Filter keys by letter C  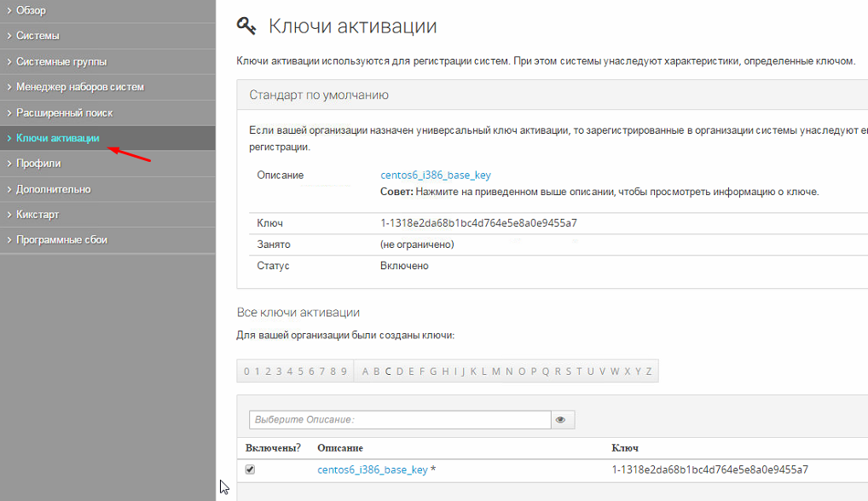click(x=388, y=371)
